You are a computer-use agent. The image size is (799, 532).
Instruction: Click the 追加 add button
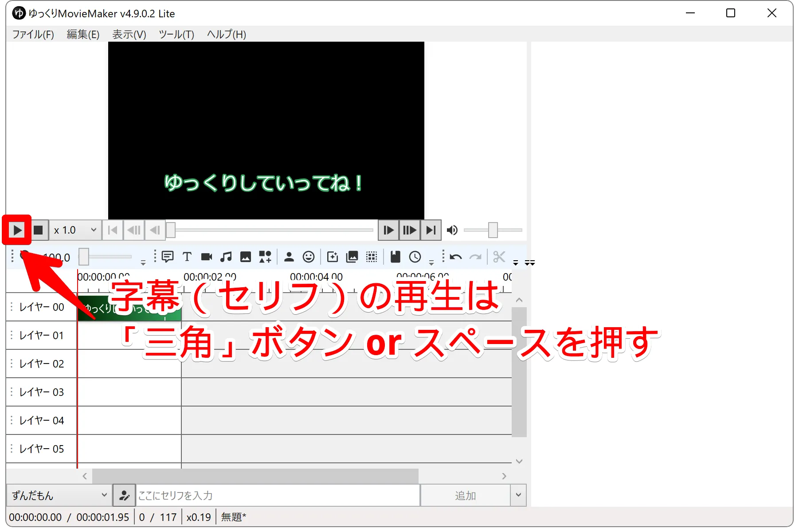(x=465, y=495)
